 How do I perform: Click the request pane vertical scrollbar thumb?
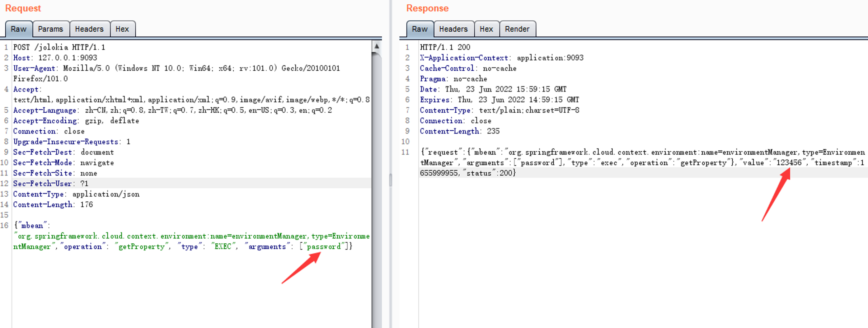377,190
